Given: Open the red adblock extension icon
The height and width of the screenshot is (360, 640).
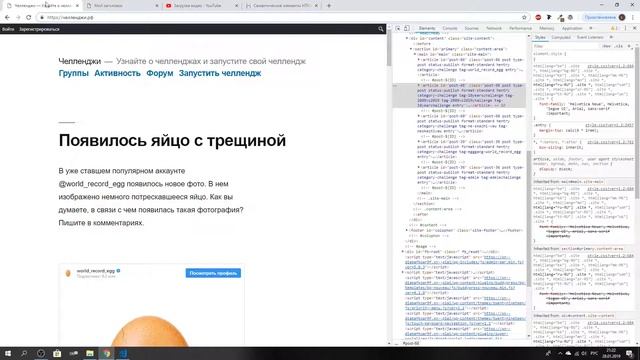Looking at the screenshot, I should (x=538, y=18).
